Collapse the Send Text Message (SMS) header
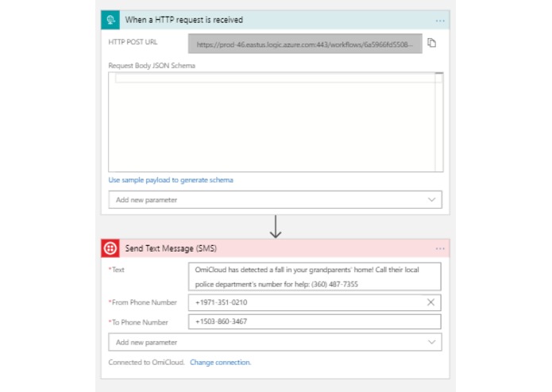 coord(276,248)
